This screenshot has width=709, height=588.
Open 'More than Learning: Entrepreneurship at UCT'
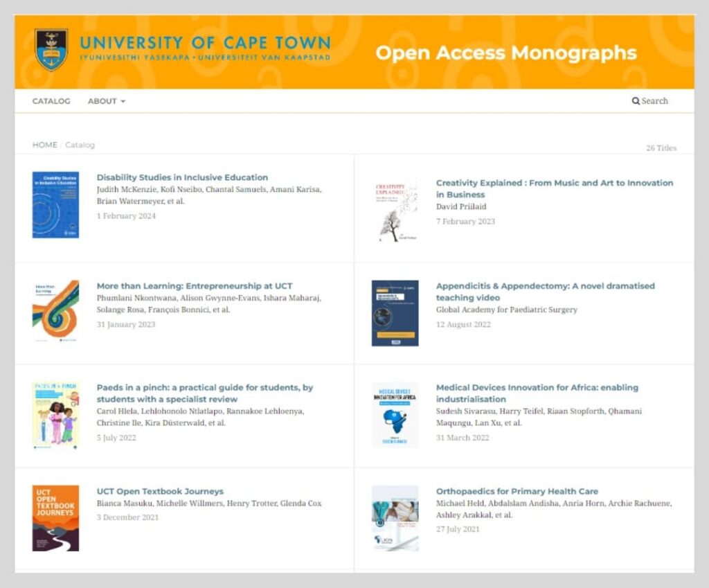pyautogui.click(x=195, y=285)
